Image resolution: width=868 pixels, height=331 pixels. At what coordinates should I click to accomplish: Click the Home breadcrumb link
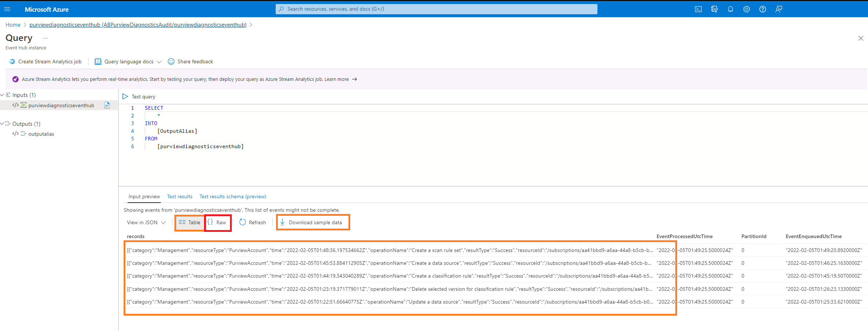click(13, 25)
